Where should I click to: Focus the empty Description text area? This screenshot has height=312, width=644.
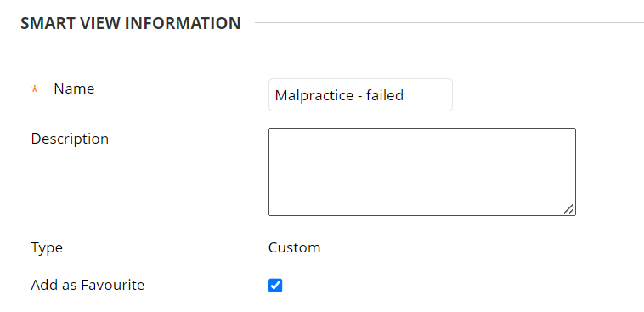point(421,172)
